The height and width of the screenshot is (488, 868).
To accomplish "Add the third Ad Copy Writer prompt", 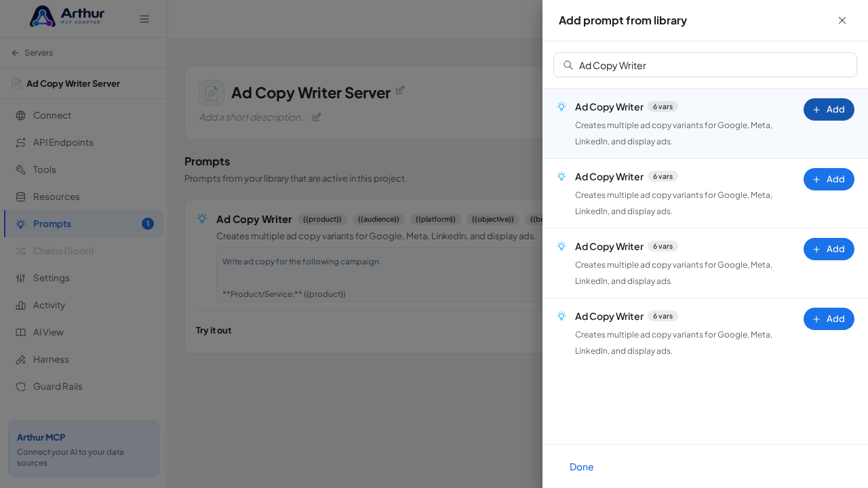I will (x=829, y=249).
